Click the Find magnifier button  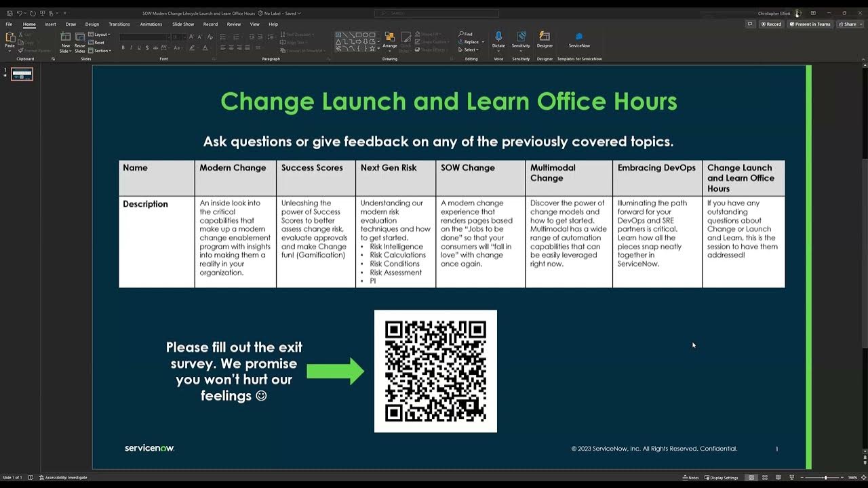(465, 34)
